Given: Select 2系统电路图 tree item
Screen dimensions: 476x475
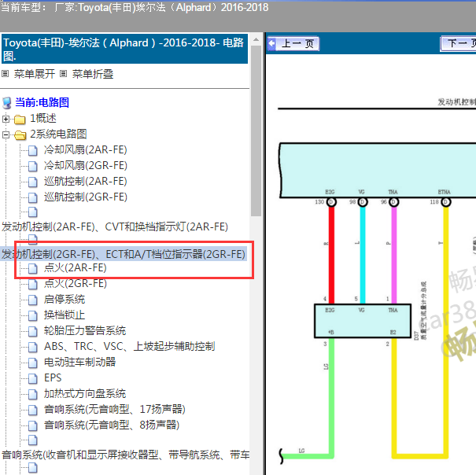Looking at the screenshot, I should pos(58,134).
